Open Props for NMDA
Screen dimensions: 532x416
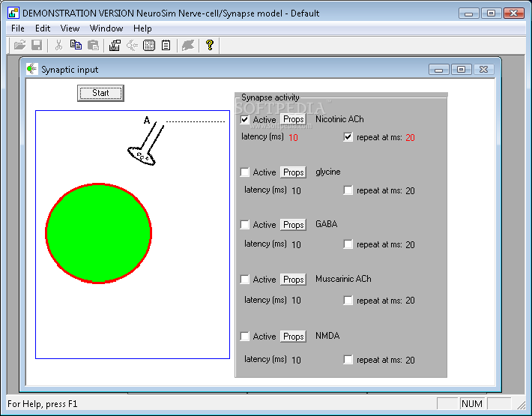click(x=293, y=337)
